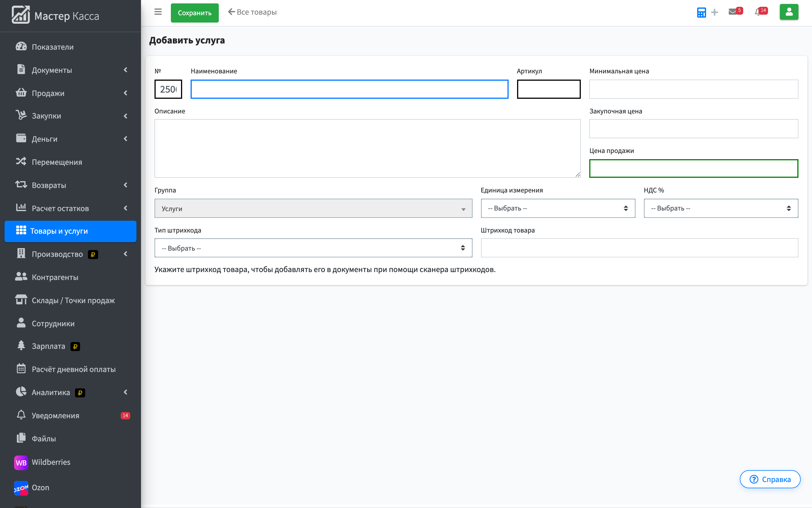Viewport: 812px width, 508px height.
Task: Open Расчет остатков menu item
Action: [70, 208]
